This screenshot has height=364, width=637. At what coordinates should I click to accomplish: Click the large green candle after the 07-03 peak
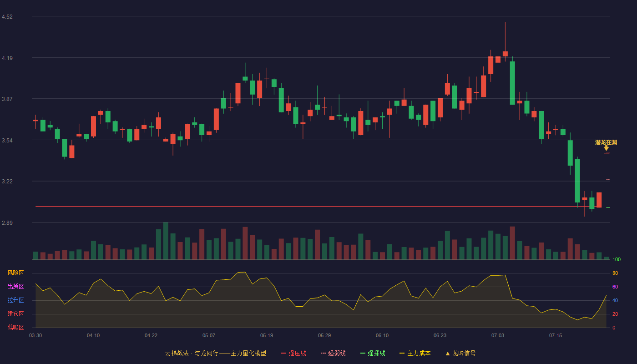[512, 83]
